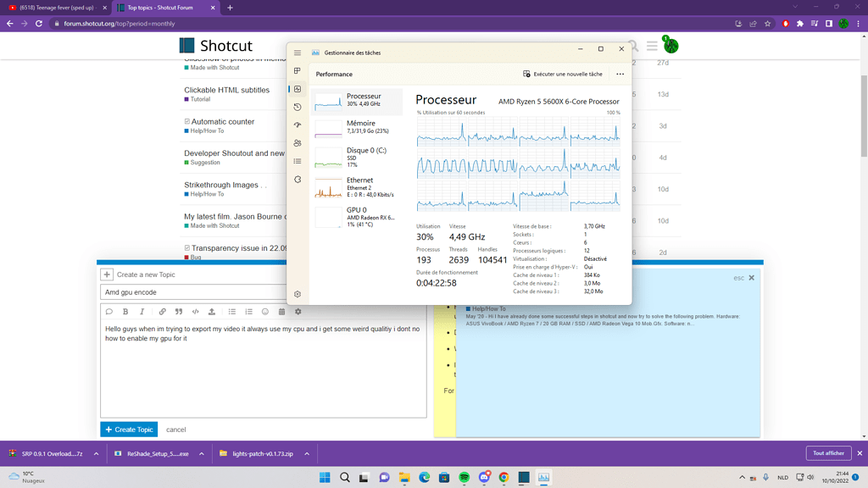Image resolution: width=868 pixels, height=488 pixels.
Task: Click the Create Topic button
Action: coord(129,430)
